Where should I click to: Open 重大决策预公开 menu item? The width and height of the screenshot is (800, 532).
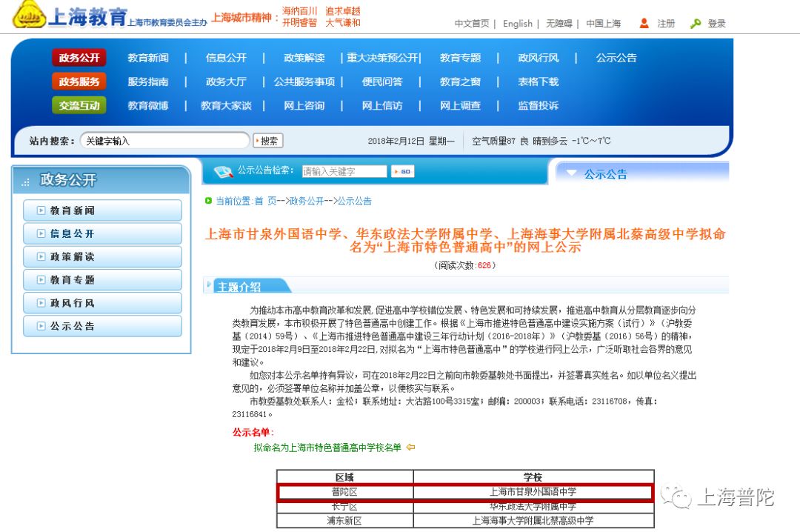point(382,59)
